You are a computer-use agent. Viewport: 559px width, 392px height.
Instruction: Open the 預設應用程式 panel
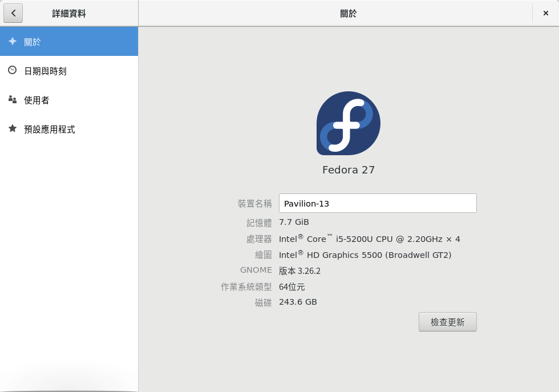(x=69, y=129)
